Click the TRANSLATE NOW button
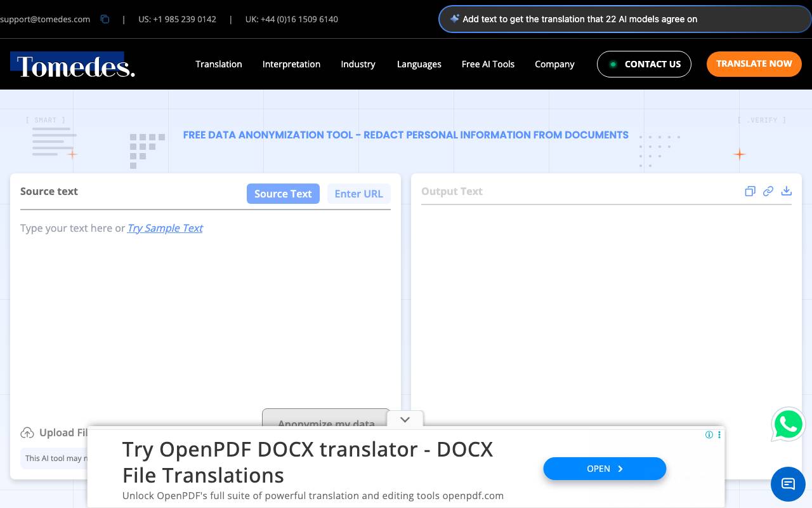The height and width of the screenshot is (508, 812). tap(754, 64)
